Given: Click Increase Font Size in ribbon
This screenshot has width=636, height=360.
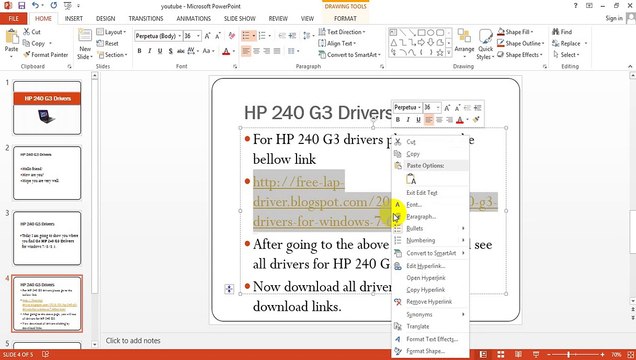Looking at the screenshot, I should point(208,36).
